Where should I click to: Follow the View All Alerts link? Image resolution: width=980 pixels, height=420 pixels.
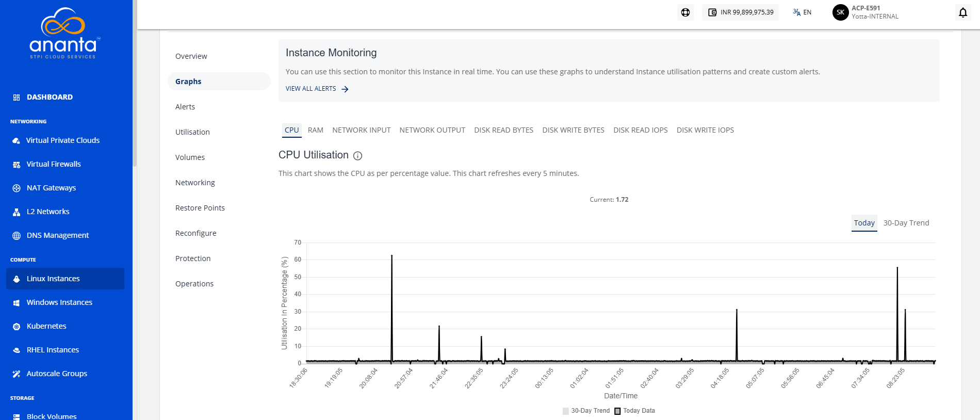(317, 89)
